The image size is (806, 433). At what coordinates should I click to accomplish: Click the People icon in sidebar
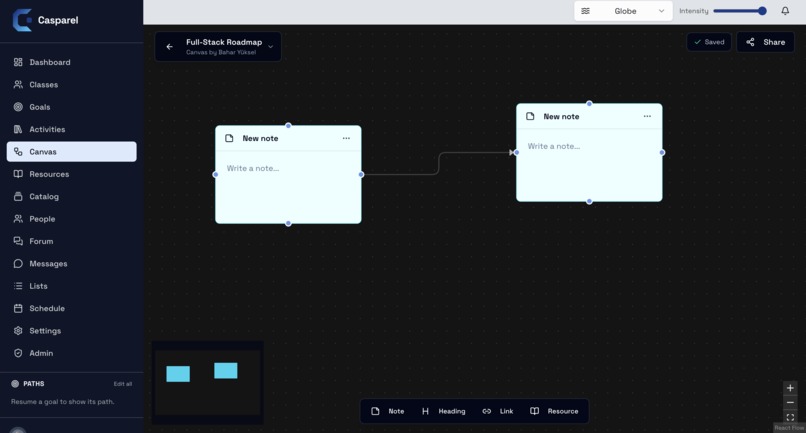(x=18, y=219)
